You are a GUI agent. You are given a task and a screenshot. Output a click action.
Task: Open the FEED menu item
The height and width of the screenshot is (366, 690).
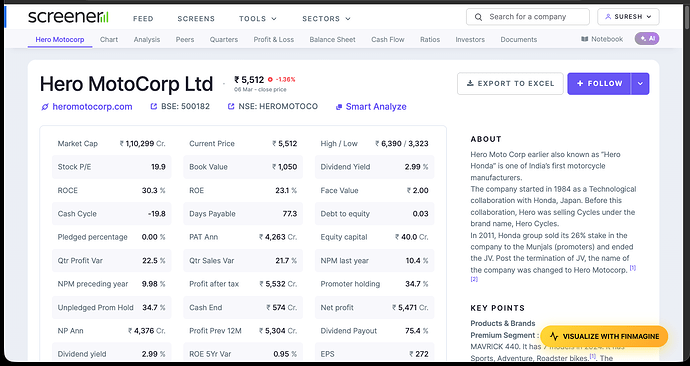143,18
